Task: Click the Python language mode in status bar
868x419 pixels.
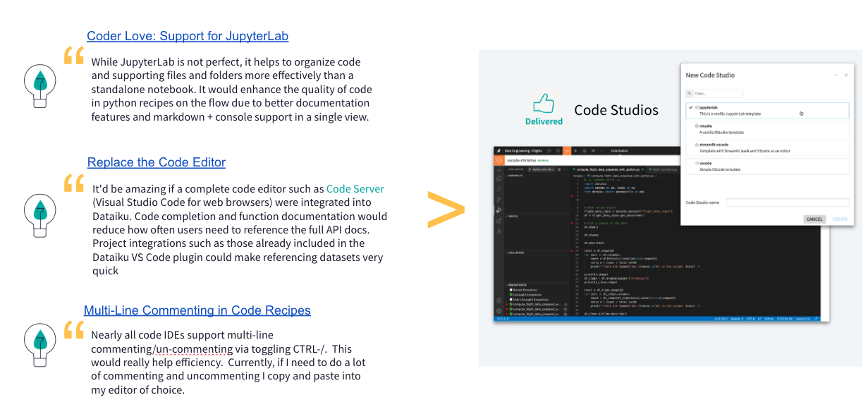Action: 769,319
